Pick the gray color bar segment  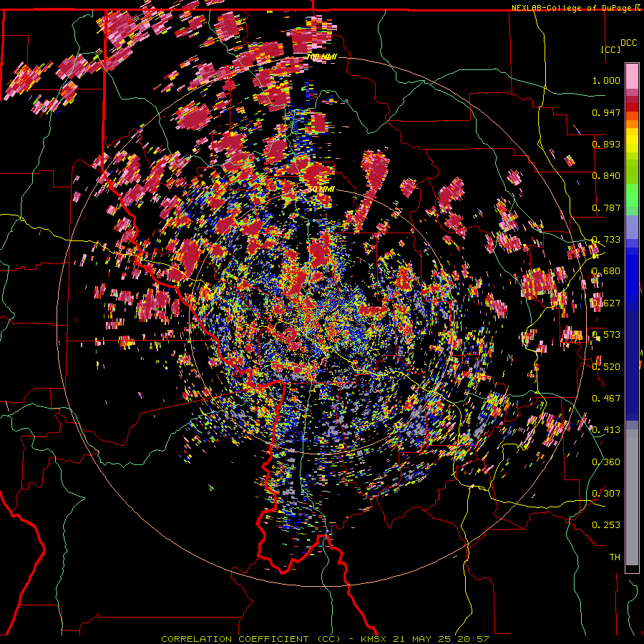coord(632,497)
